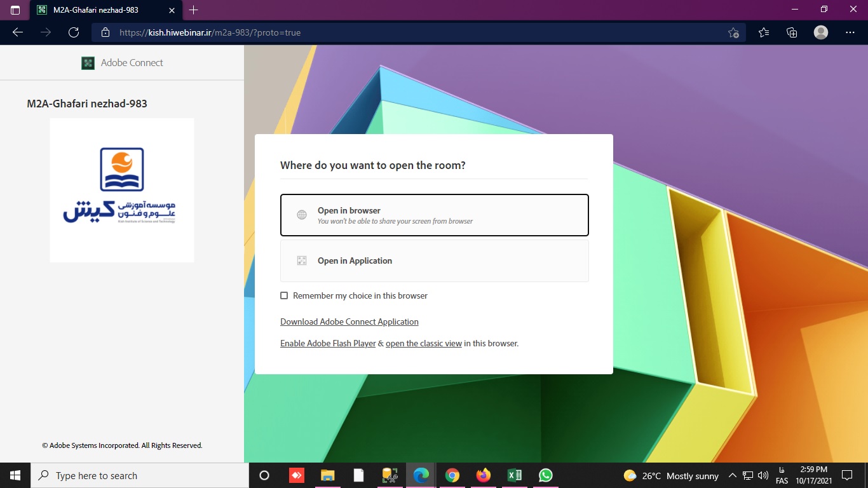This screenshot has height=488, width=868.
Task: Click the app icon beside Open in Application
Action: tap(302, 261)
